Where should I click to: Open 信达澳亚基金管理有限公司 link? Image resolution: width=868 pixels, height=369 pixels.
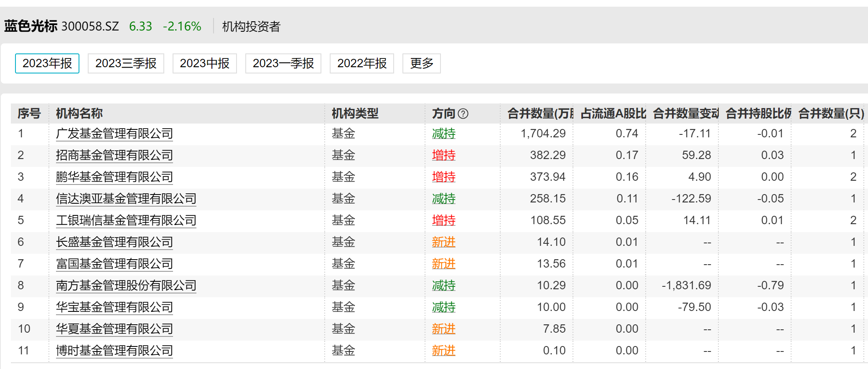coord(126,199)
